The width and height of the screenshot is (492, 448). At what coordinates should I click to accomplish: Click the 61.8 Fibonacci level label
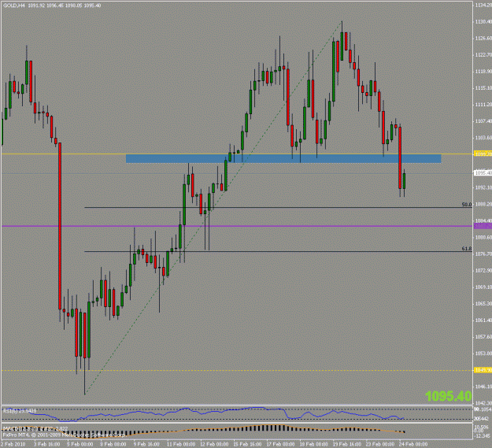pyautogui.click(x=467, y=249)
